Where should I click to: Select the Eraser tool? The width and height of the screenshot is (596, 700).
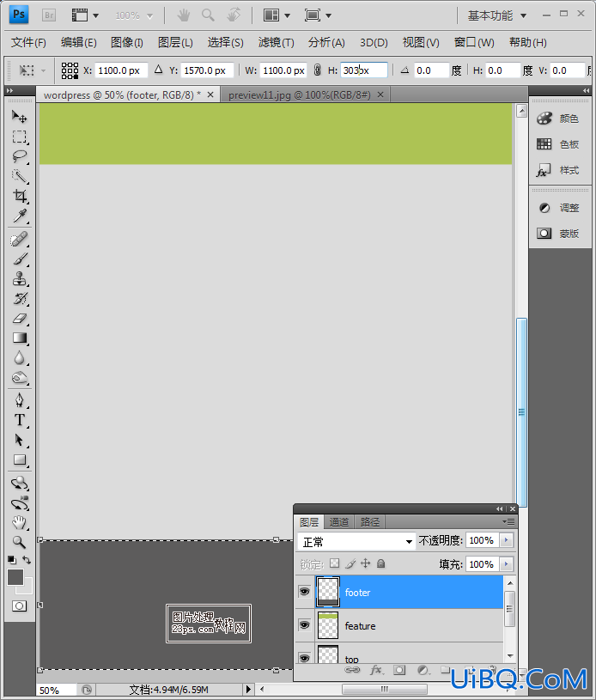[19, 319]
